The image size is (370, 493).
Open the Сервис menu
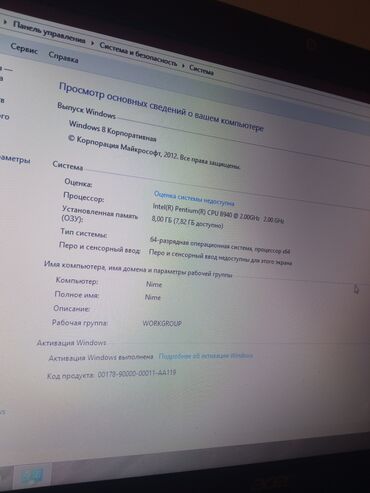click(x=24, y=49)
